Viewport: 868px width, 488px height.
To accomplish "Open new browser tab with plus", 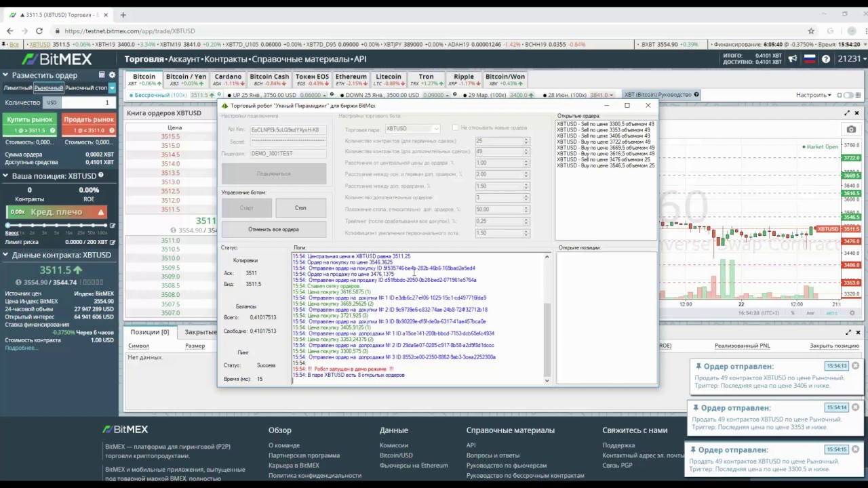I will [123, 14].
